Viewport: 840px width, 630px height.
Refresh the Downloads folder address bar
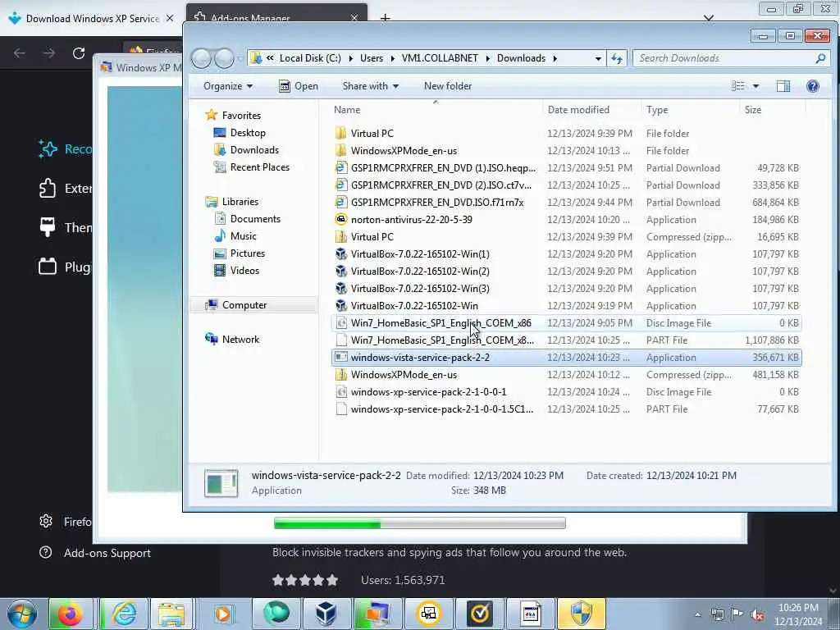click(617, 58)
